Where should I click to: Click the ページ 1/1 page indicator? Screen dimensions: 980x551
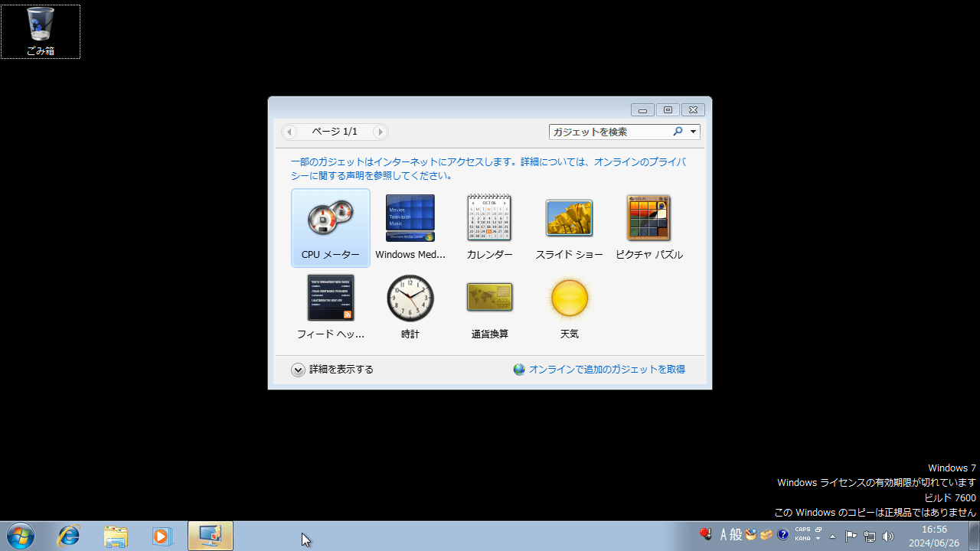(x=335, y=132)
